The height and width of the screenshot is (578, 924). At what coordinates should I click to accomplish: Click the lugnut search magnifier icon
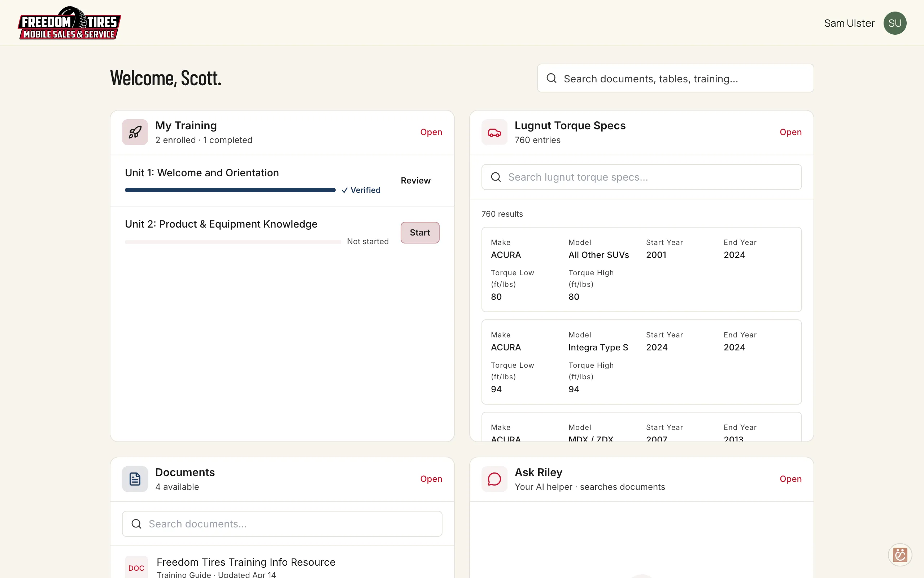click(x=496, y=177)
